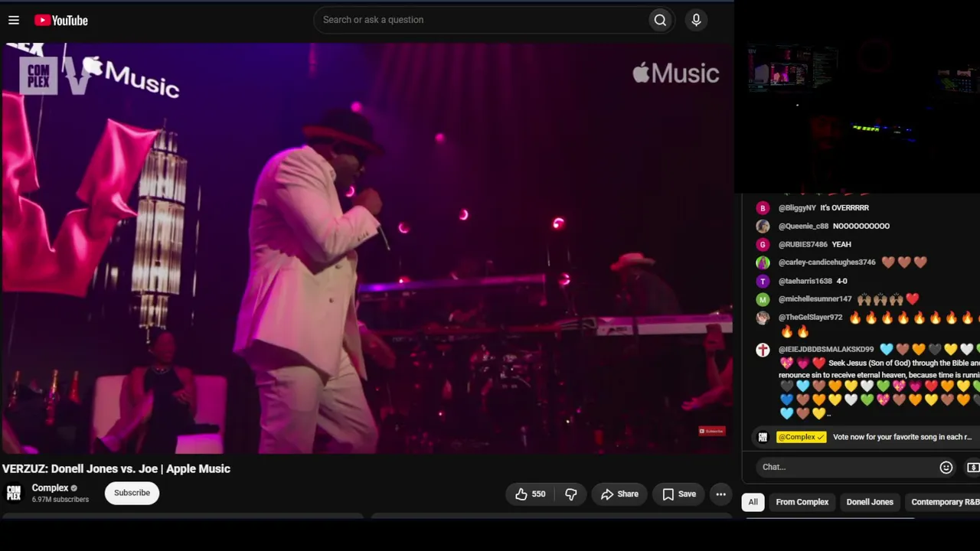This screenshot has width=980, height=551.
Task: Open the YouTube guide hamburger menu
Action: 14,21
